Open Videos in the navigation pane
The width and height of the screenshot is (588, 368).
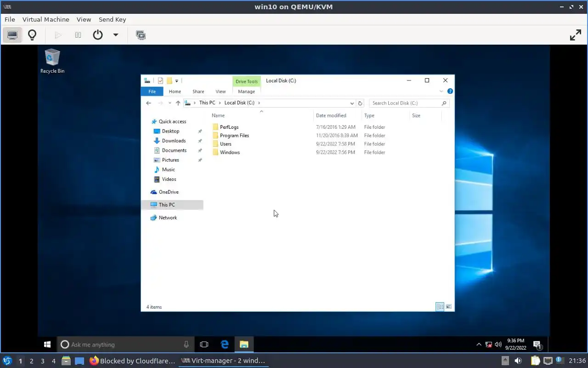[169, 179]
